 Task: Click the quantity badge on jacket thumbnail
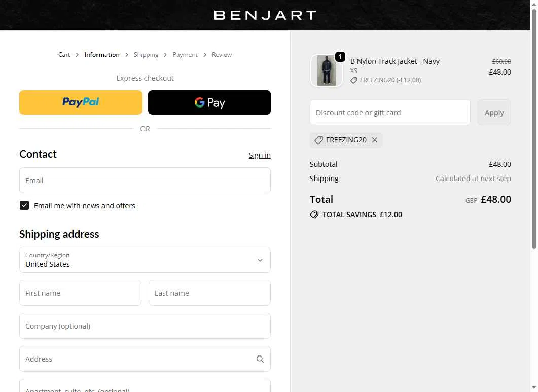click(x=340, y=57)
